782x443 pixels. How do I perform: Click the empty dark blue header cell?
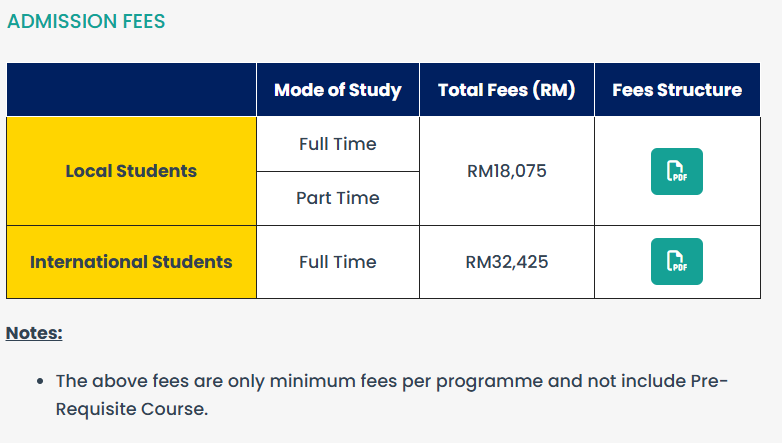click(x=131, y=90)
